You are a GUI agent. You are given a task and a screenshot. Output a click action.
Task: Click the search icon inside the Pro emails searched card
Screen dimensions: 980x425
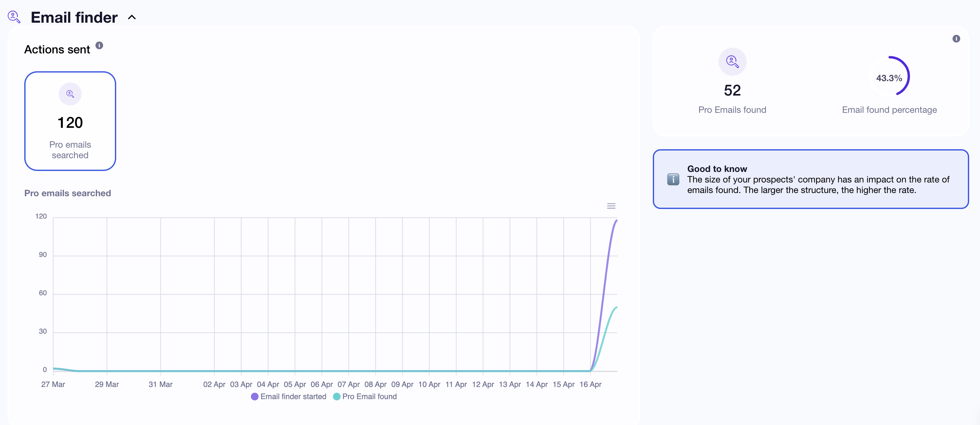tap(70, 94)
